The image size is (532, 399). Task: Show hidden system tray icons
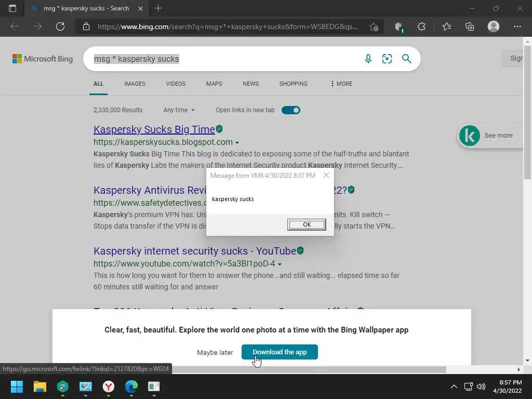[454, 387]
